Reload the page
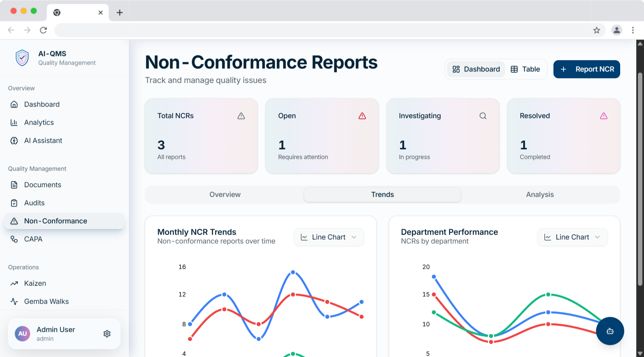 tap(43, 30)
